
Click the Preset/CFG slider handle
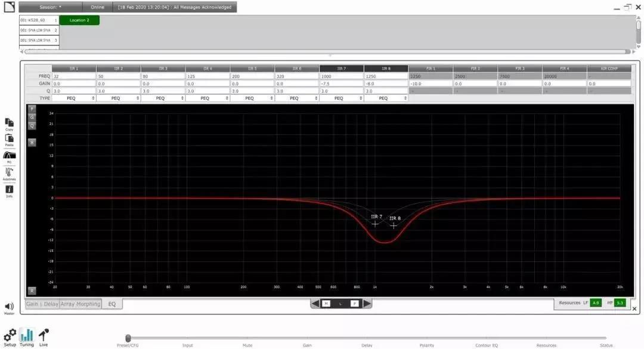[x=128, y=338]
